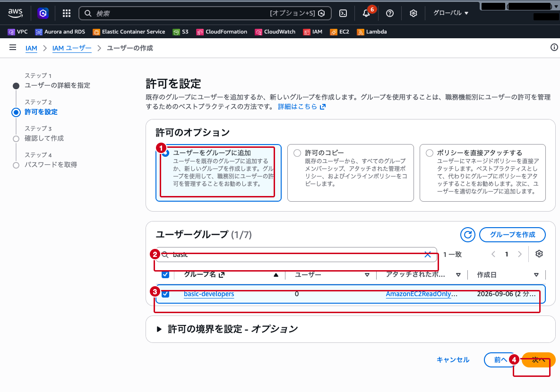Refresh the user groups list
The width and height of the screenshot is (560, 392).
pos(467,235)
